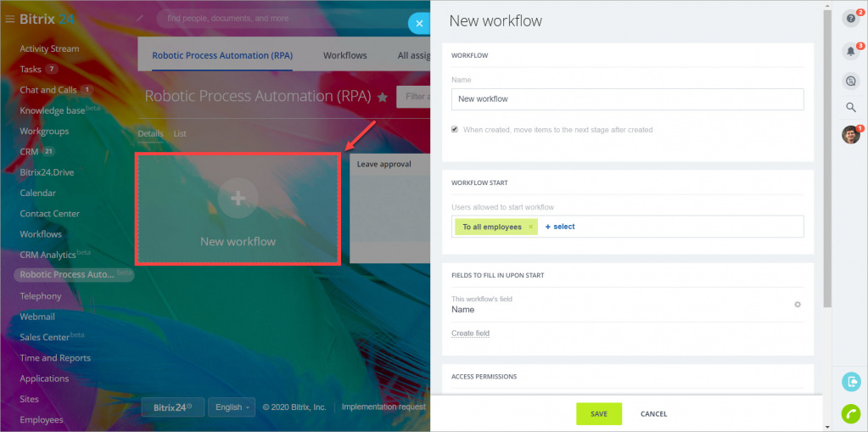The height and width of the screenshot is (432, 868).
Task: Click the green phone call button
Action: coord(851,413)
